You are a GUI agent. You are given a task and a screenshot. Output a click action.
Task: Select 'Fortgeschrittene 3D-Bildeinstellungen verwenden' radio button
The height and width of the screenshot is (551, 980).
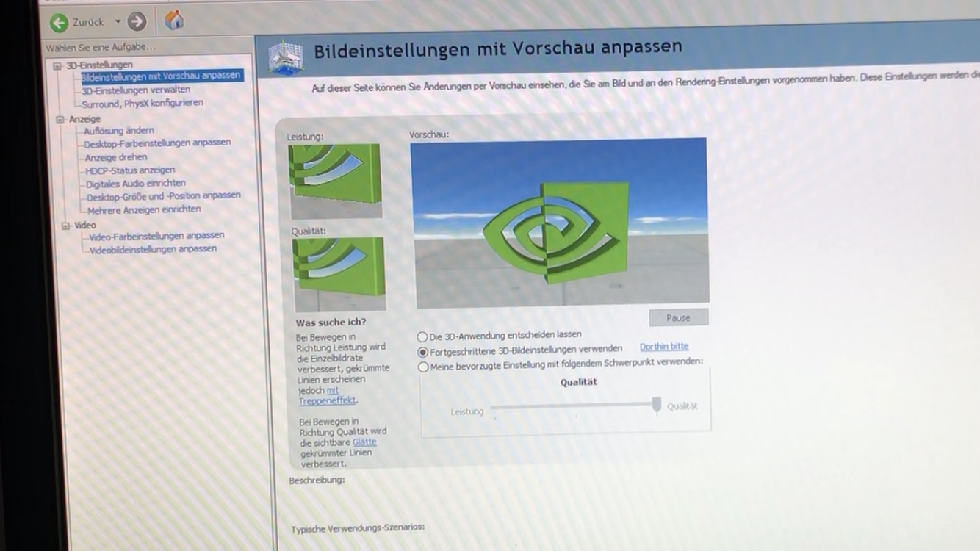click(423, 352)
